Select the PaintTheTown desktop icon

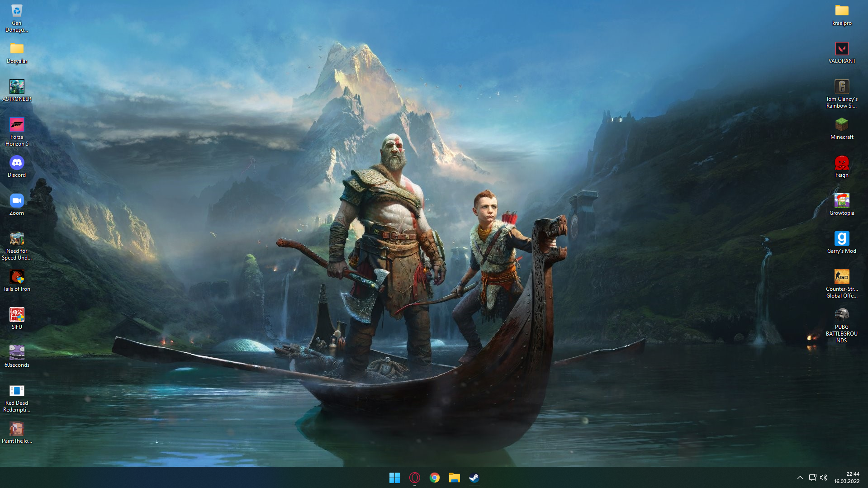coord(17,432)
